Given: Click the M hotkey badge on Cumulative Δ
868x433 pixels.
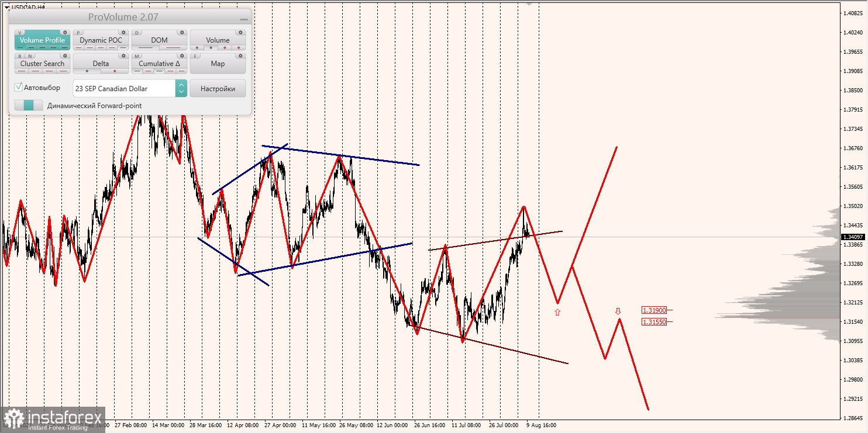Looking at the screenshot, I should 137,56.
